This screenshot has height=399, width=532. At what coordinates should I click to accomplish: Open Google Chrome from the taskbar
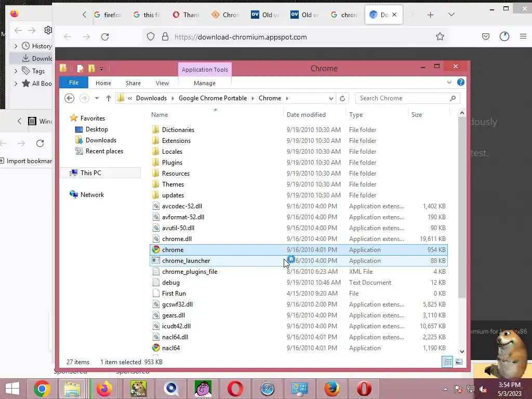pyautogui.click(x=42, y=389)
